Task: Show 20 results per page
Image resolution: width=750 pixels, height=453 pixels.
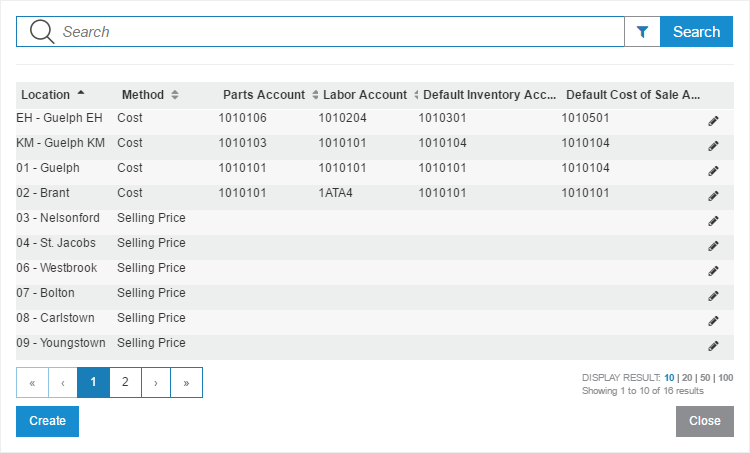Action: pos(687,377)
